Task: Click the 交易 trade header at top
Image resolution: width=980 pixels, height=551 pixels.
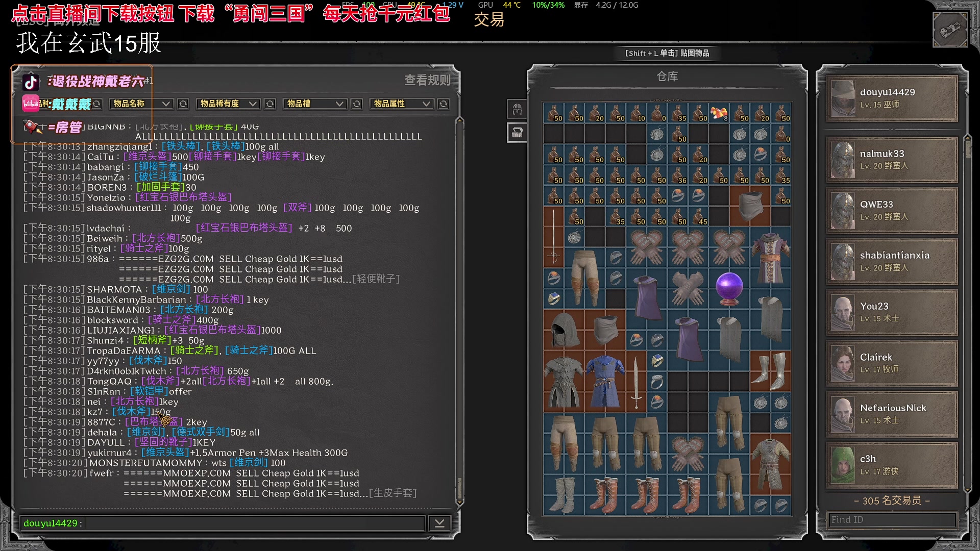Action: [488, 20]
